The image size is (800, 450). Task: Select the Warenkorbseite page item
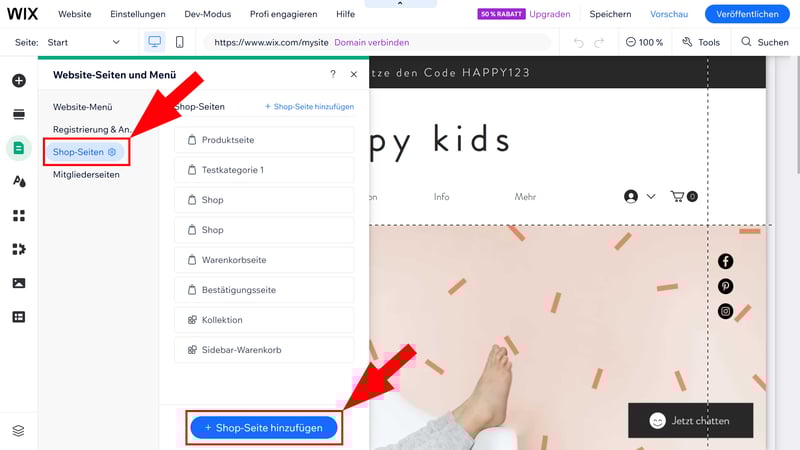(264, 260)
